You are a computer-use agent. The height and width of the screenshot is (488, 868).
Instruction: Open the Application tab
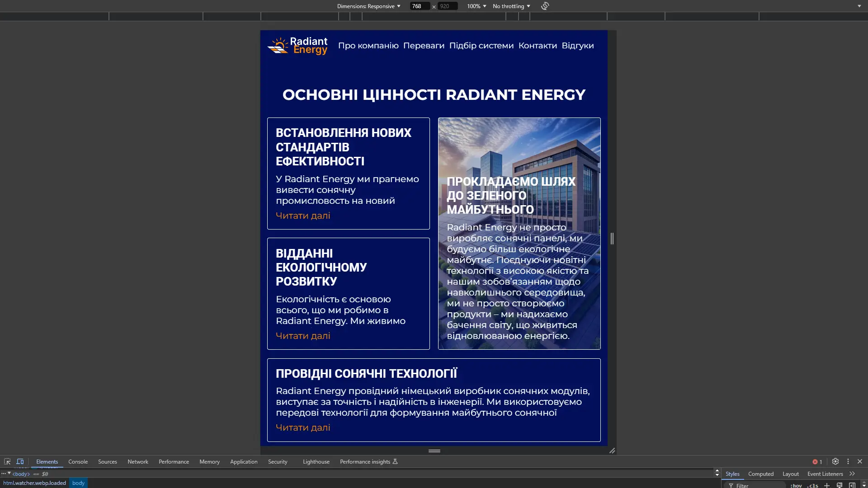click(x=244, y=461)
